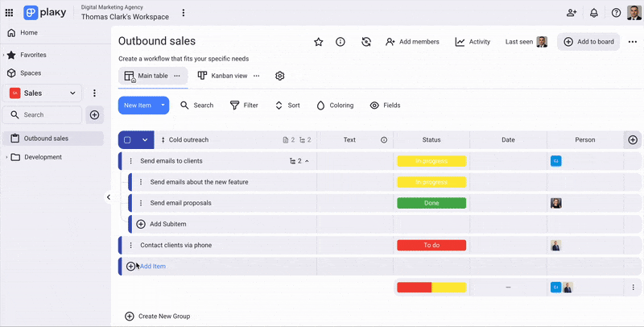
Task: Open the board settings gear icon
Action: click(280, 76)
